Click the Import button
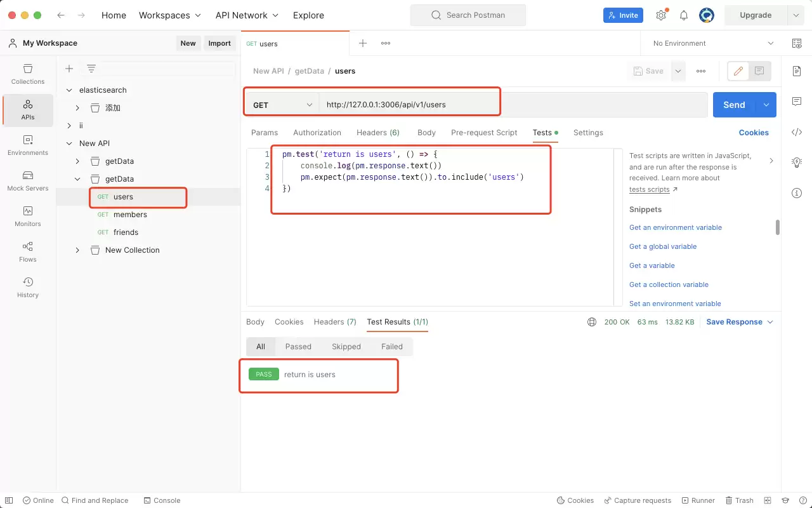Screen dimensions: 812x508 (219, 43)
